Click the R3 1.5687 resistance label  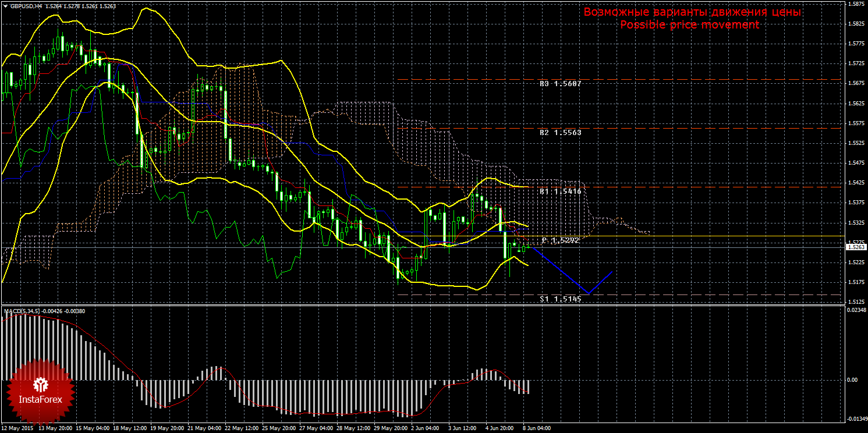point(560,84)
